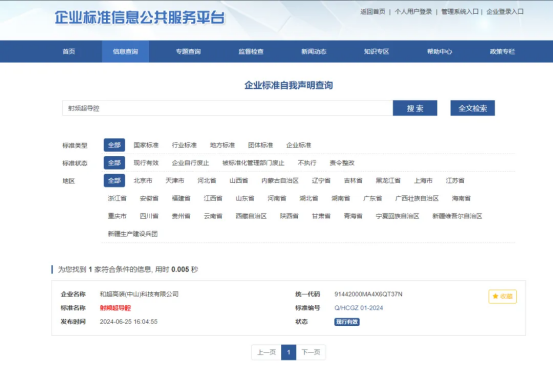Image resolution: width=553 pixels, height=370 pixels.
Task: Open the red 射频超导腔 standard name link
Action: pyautogui.click(x=115, y=308)
